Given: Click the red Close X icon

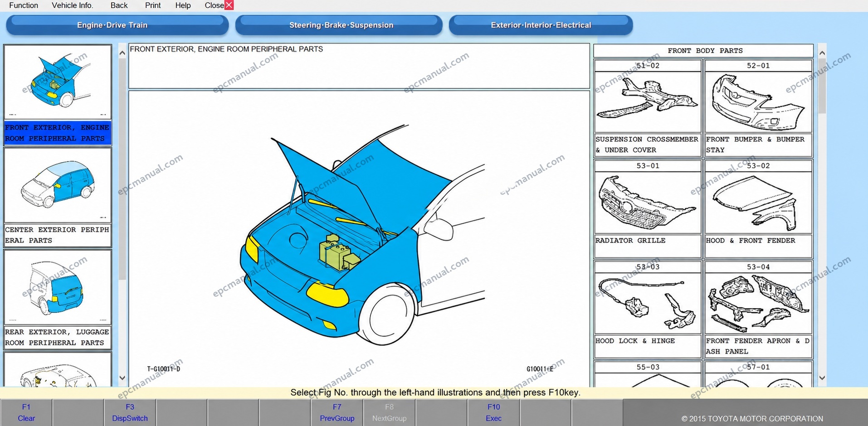Looking at the screenshot, I should [x=229, y=5].
